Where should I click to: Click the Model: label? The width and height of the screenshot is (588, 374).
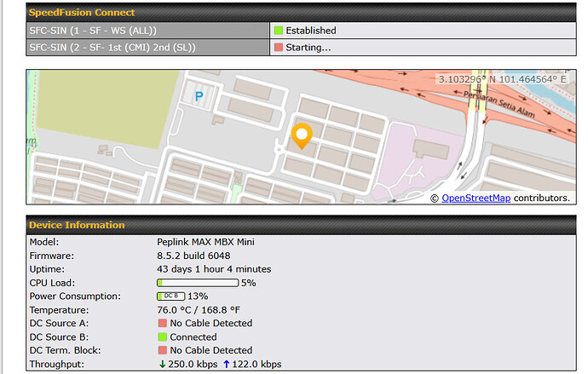pyautogui.click(x=44, y=242)
